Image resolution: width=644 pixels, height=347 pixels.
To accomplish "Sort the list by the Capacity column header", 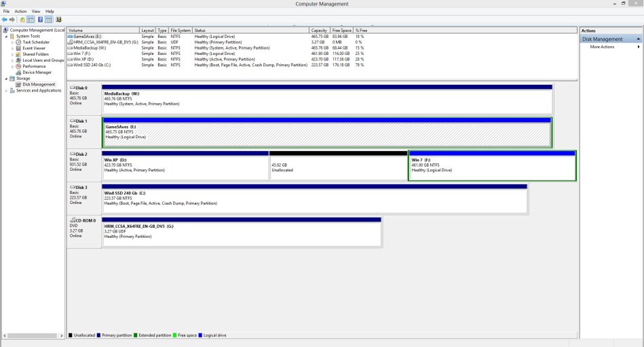I will tap(320, 30).
